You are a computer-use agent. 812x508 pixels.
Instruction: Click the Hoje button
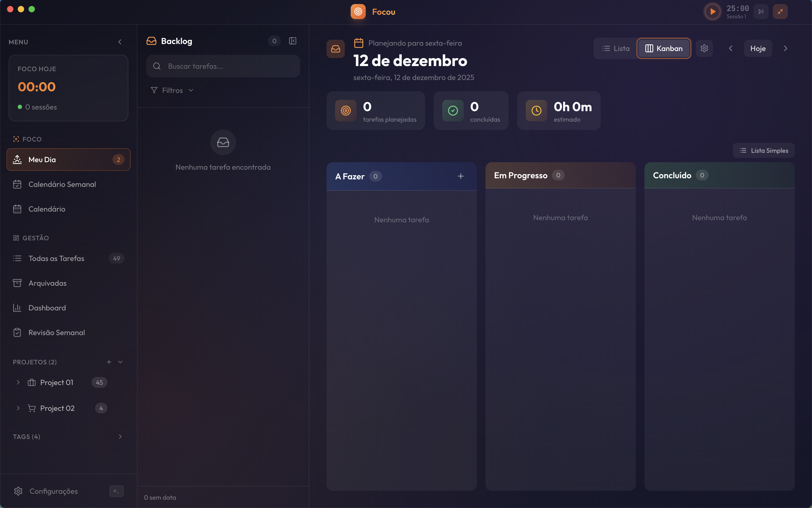757,48
